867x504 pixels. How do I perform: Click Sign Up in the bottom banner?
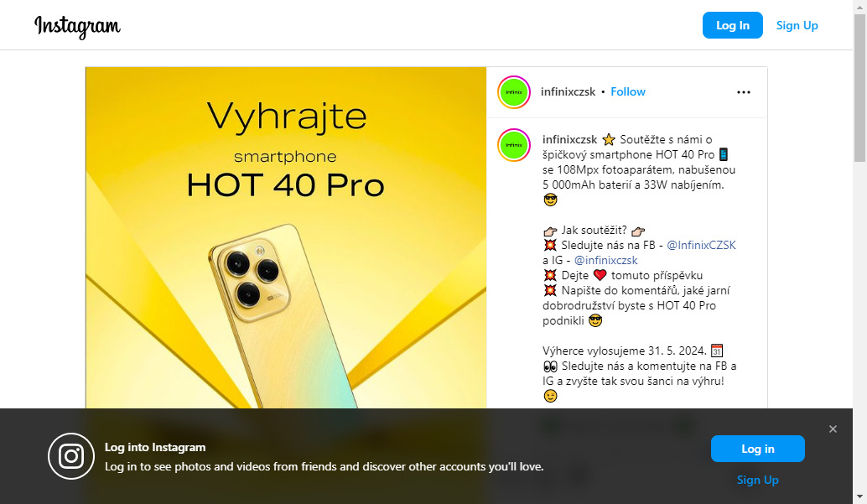(x=757, y=481)
